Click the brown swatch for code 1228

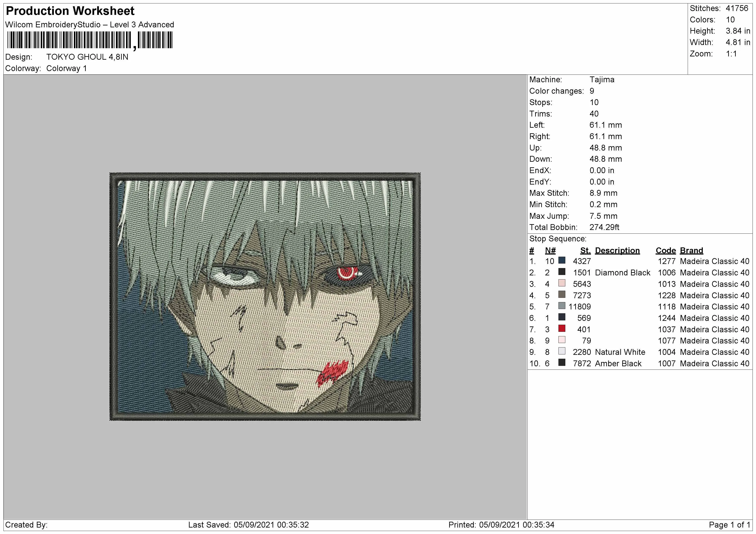(x=562, y=295)
